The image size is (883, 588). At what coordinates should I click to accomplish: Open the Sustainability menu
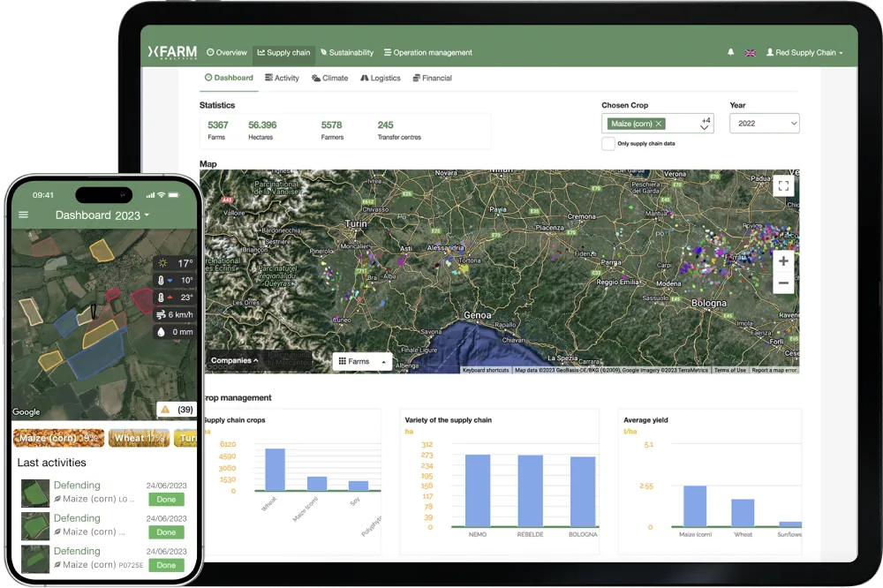[347, 52]
